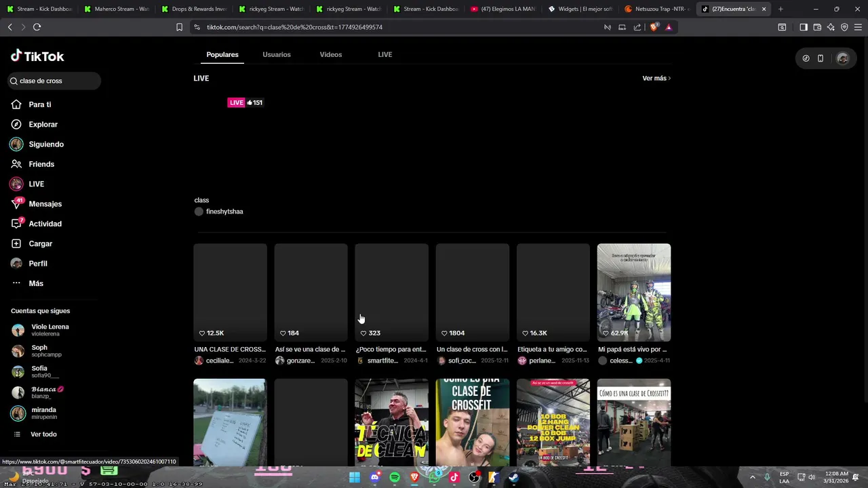Open 'Así se ve una clase de...' title

310,350
